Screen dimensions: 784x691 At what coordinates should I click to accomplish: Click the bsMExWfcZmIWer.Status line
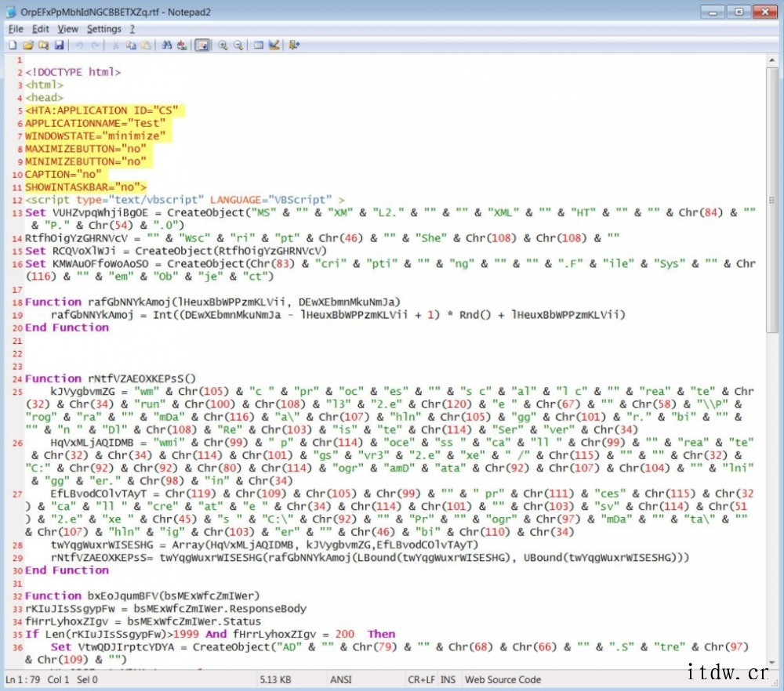(143, 621)
